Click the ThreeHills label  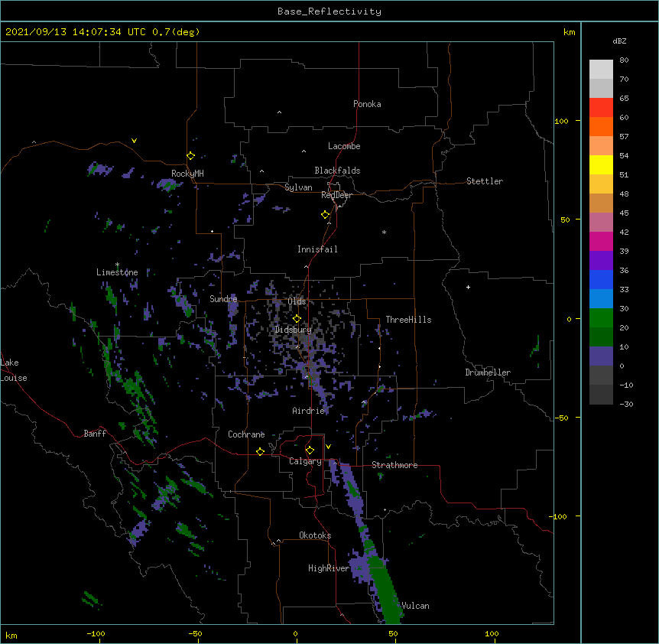[x=408, y=320]
